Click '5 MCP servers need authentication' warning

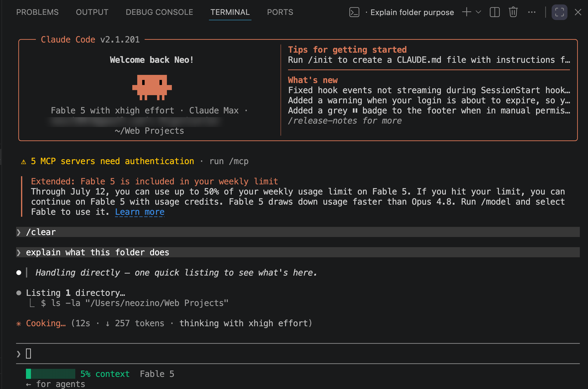(x=112, y=161)
